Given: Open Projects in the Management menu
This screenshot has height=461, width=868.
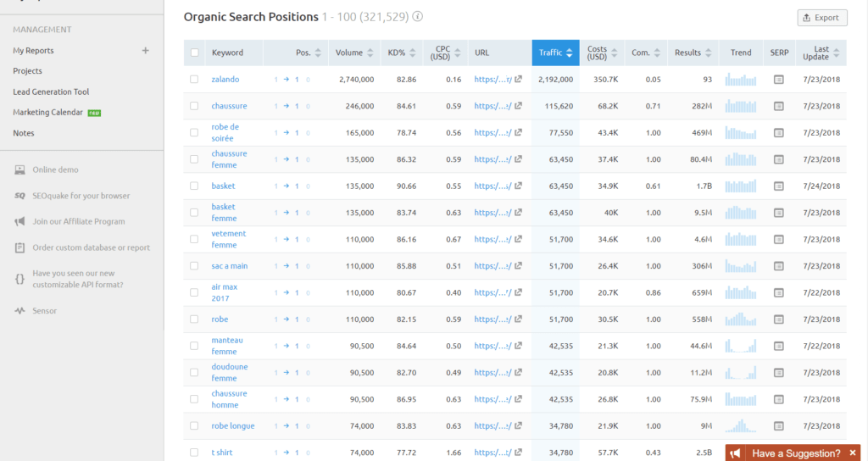Looking at the screenshot, I should [x=27, y=71].
